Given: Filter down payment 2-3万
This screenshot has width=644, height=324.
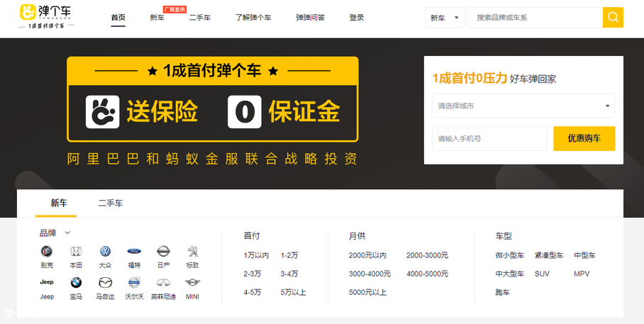Looking at the screenshot, I should coord(252,274).
